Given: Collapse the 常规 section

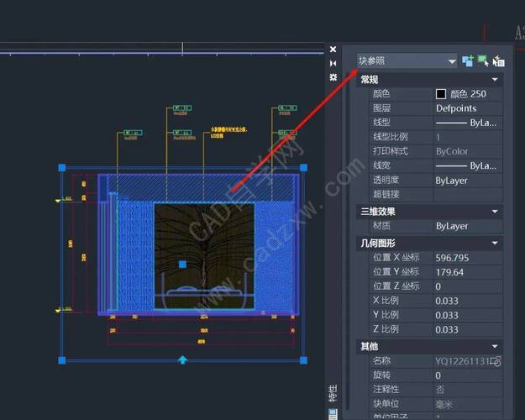Looking at the screenshot, I should [496, 80].
